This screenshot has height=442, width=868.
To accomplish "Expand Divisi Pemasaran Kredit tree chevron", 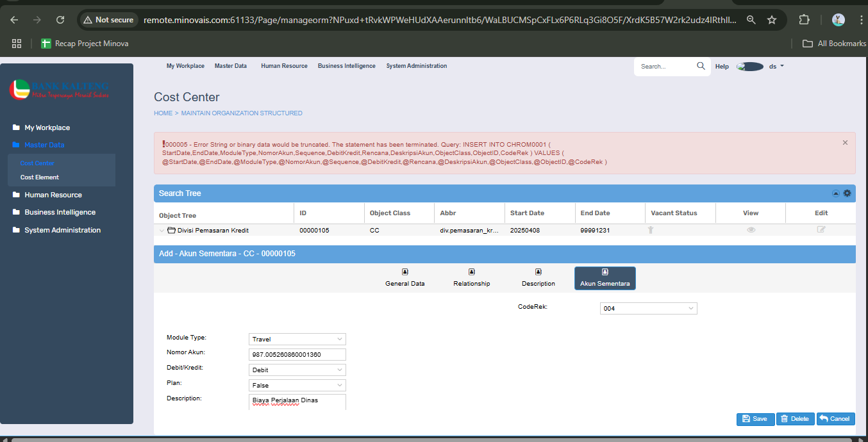I will [162, 230].
